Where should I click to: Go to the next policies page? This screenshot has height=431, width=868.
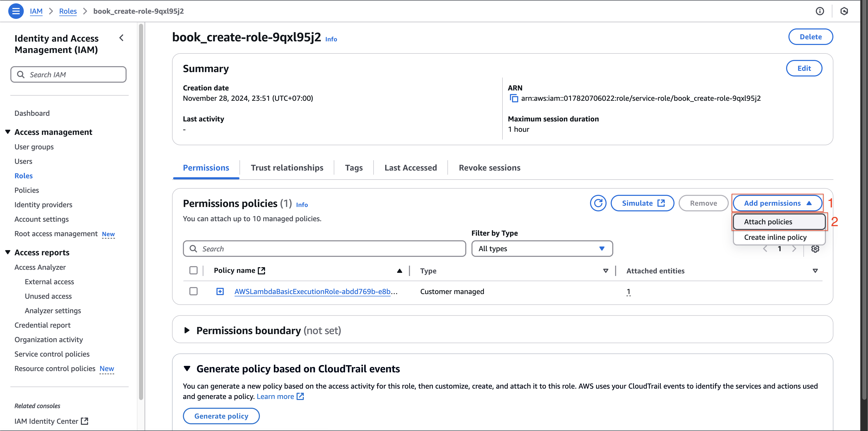[x=794, y=249]
